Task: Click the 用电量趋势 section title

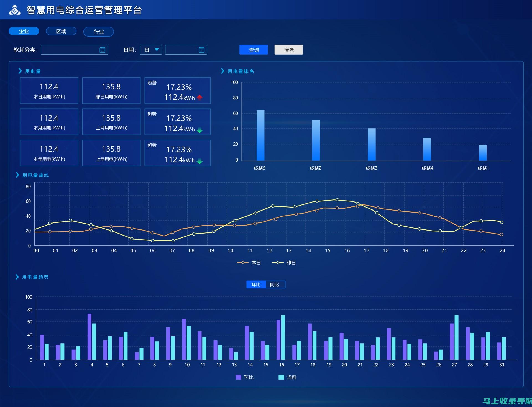Action: (35, 277)
